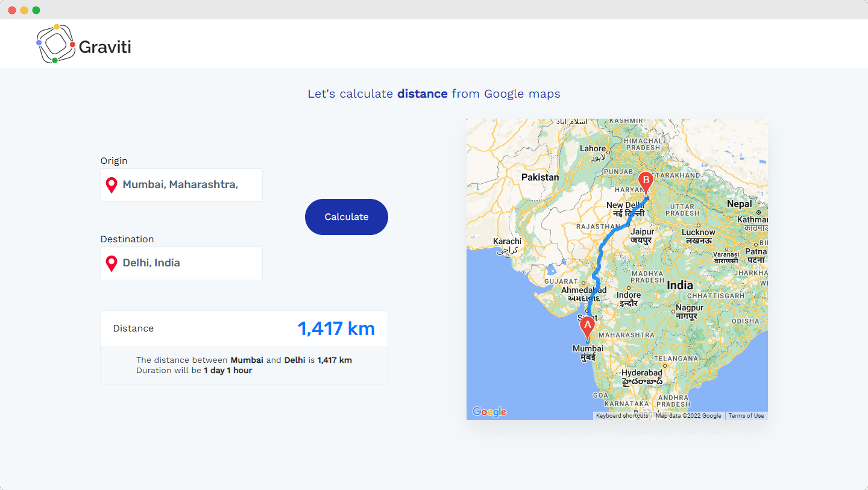Viewport: 868px width, 490px height.
Task: Click the Graviti brand name text
Action: [105, 46]
